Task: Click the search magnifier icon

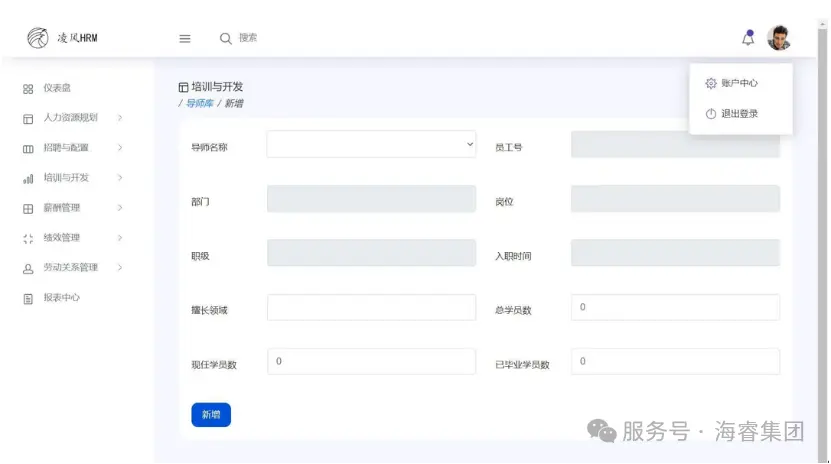Action: (x=226, y=39)
